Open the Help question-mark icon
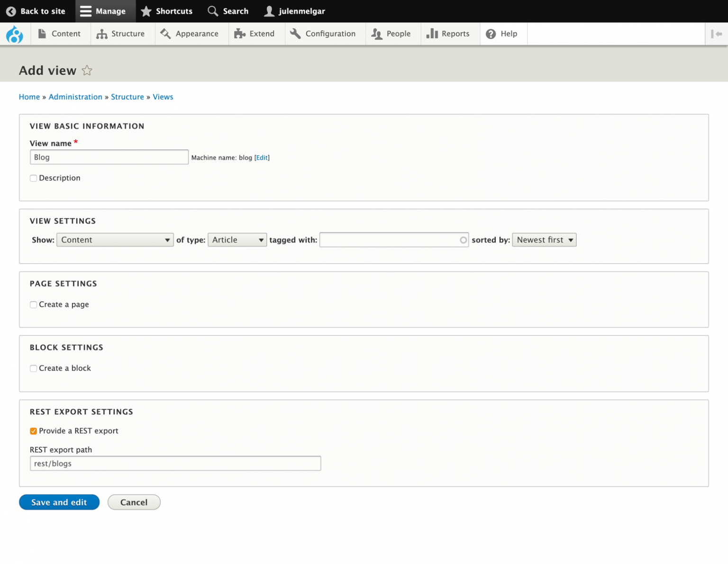The image size is (728, 564). click(491, 34)
